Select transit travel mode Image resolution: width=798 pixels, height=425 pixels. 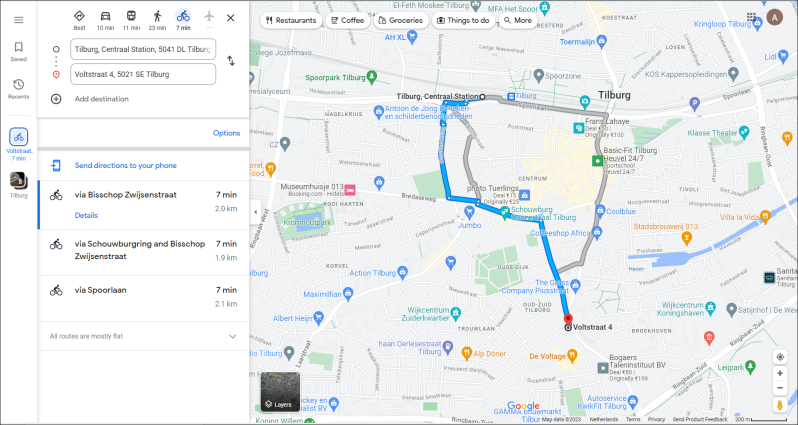131,20
